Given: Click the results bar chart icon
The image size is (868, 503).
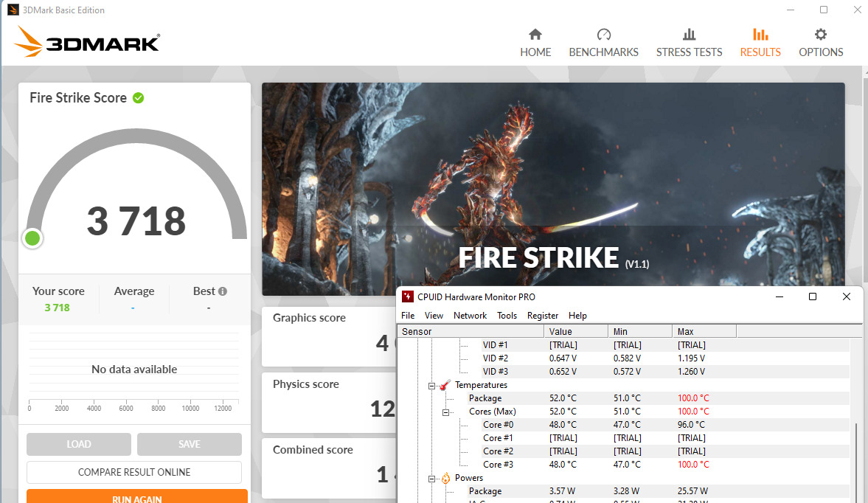Looking at the screenshot, I should tap(760, 35).
